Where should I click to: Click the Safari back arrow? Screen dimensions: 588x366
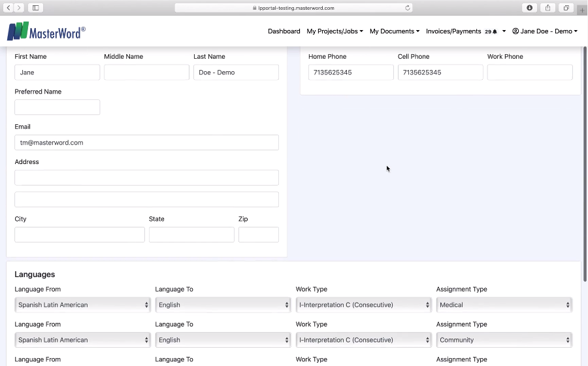(8, 8)
